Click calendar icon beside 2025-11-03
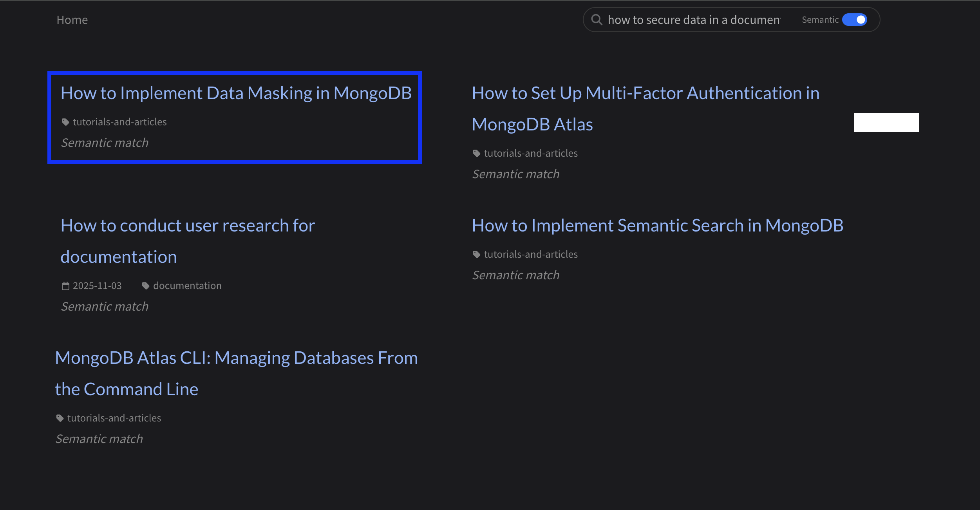 point(65,286)
